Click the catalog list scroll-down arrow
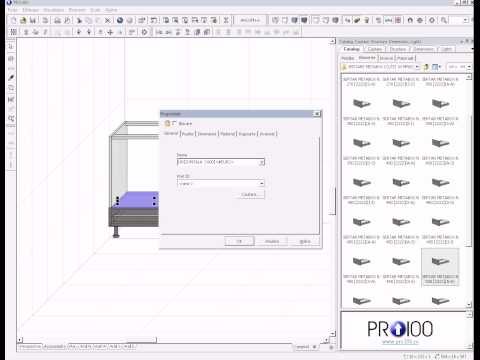The image size is (480, 360). coord(469,305)
